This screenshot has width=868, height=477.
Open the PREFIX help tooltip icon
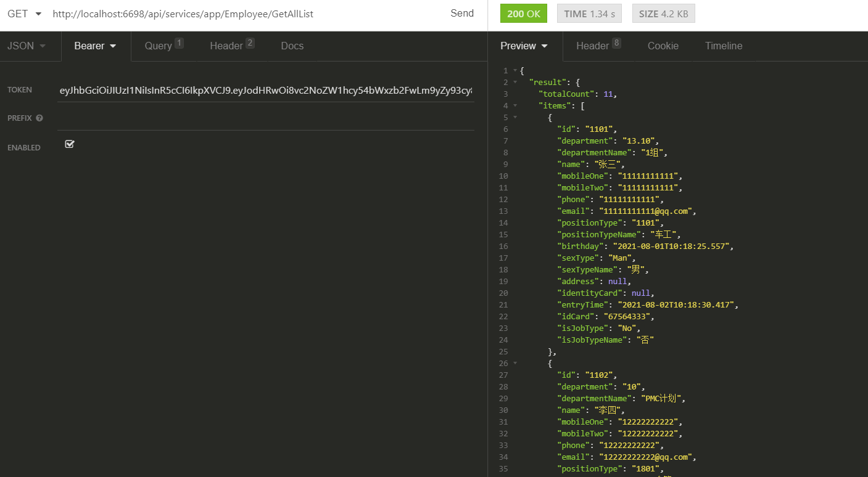click(x=39, y=118)
